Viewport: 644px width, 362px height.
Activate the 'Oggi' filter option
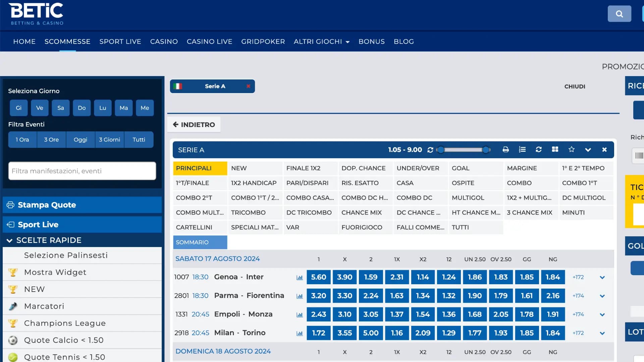pyautogui.click(x=80, y=139)
